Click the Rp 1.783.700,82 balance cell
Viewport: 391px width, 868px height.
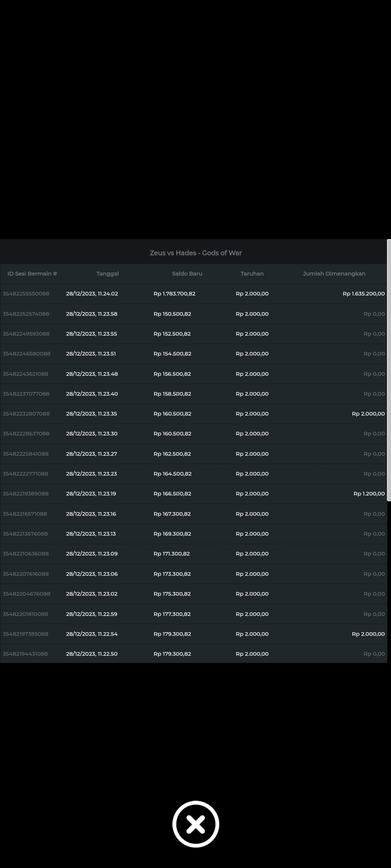coord(175,294)
